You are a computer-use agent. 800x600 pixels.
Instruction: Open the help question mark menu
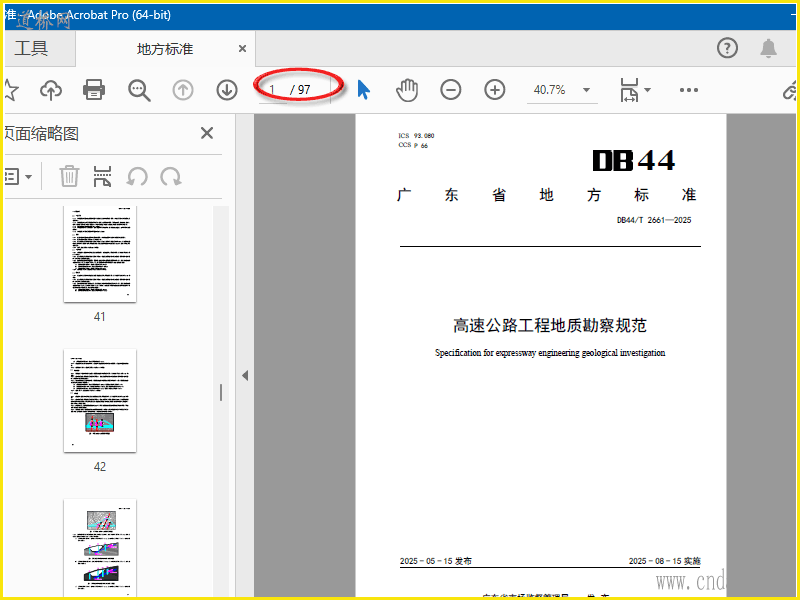727,48
